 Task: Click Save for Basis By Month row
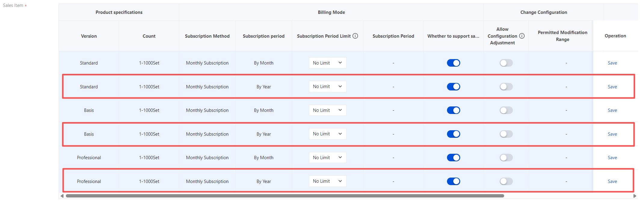[612, 110]
